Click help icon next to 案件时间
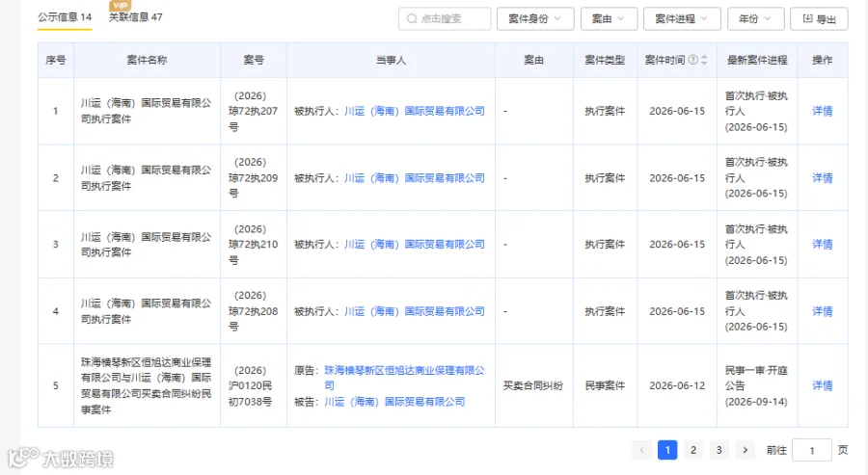Screen dimensions: 868x475 pos(692,60)
